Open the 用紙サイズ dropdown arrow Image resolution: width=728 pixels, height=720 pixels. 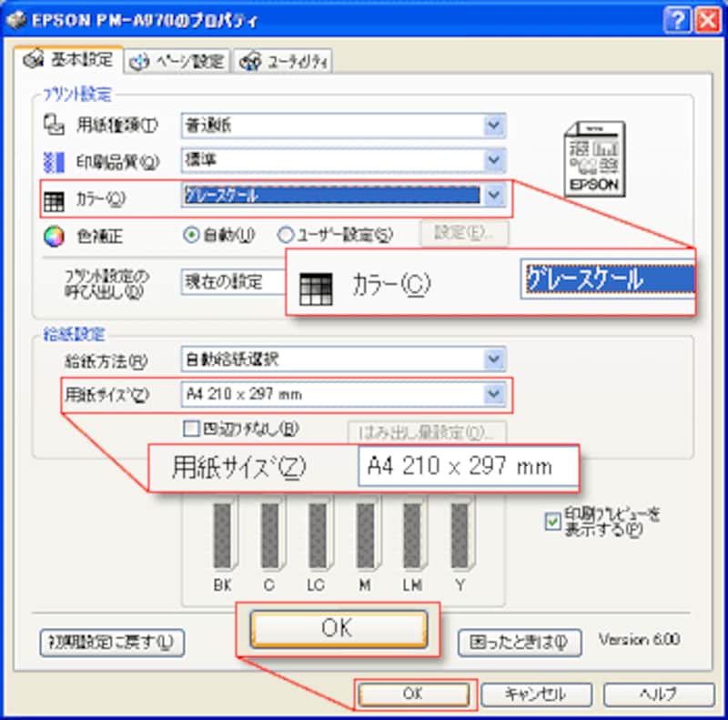tap(493, 394)
